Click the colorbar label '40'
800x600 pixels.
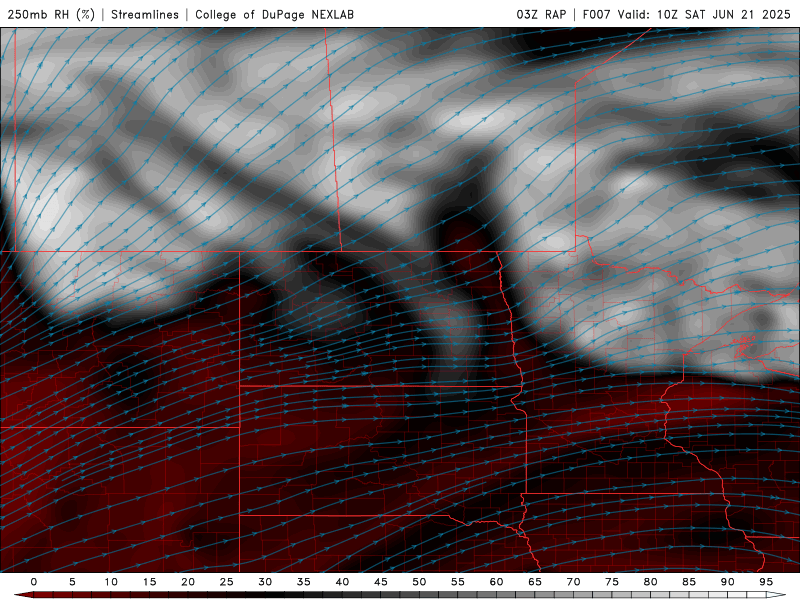(342, 582)
